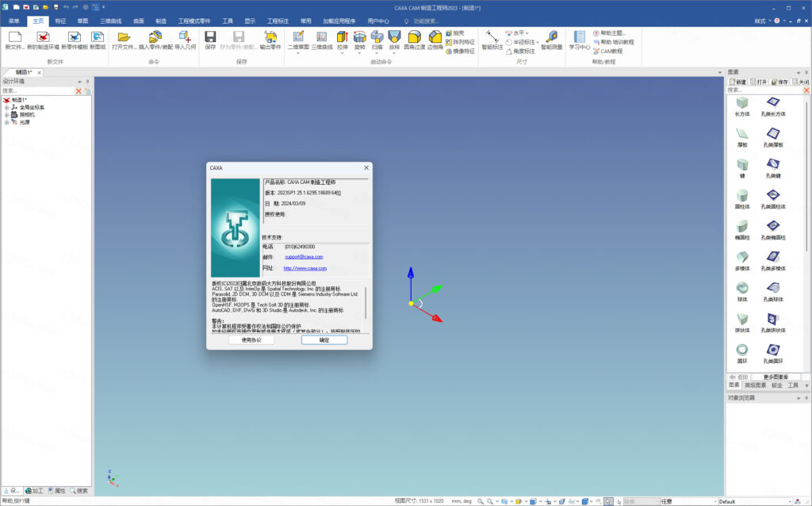
Task: Click the 新的制造环境 icon in the ribbon
Action: (x=43, y=37)
